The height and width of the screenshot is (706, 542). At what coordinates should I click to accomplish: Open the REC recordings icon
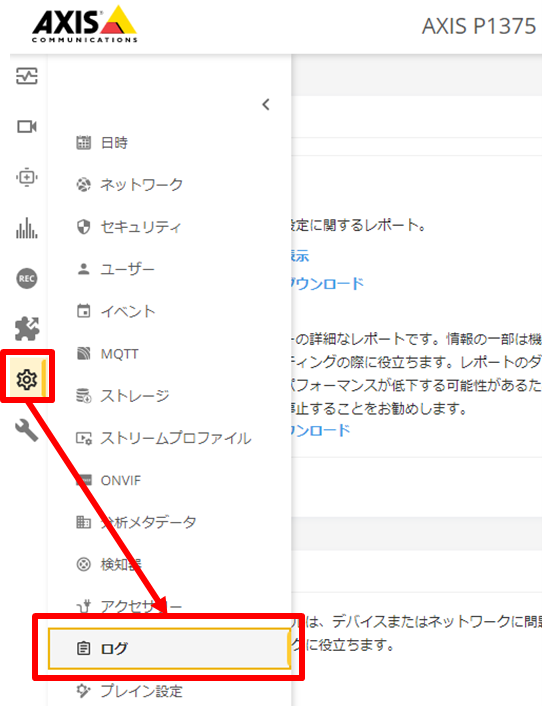point(27,278)
